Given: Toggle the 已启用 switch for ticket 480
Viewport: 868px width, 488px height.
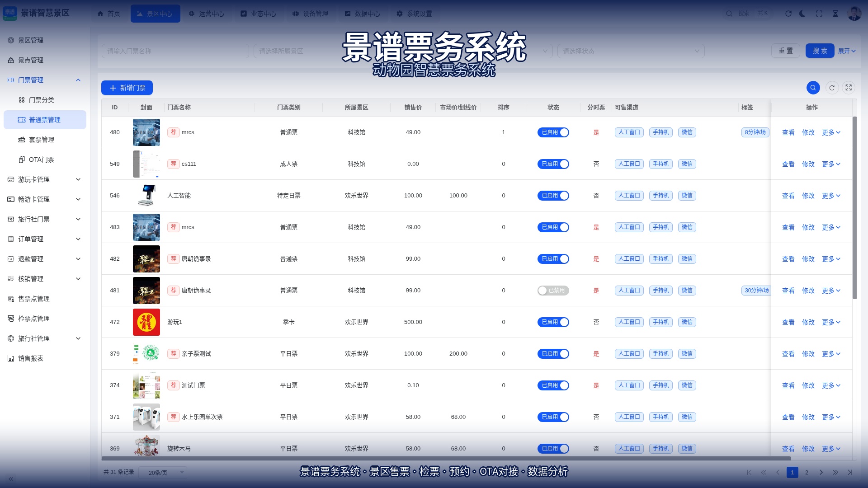Looking at the screenshot, I should click(x=553, y=132).
